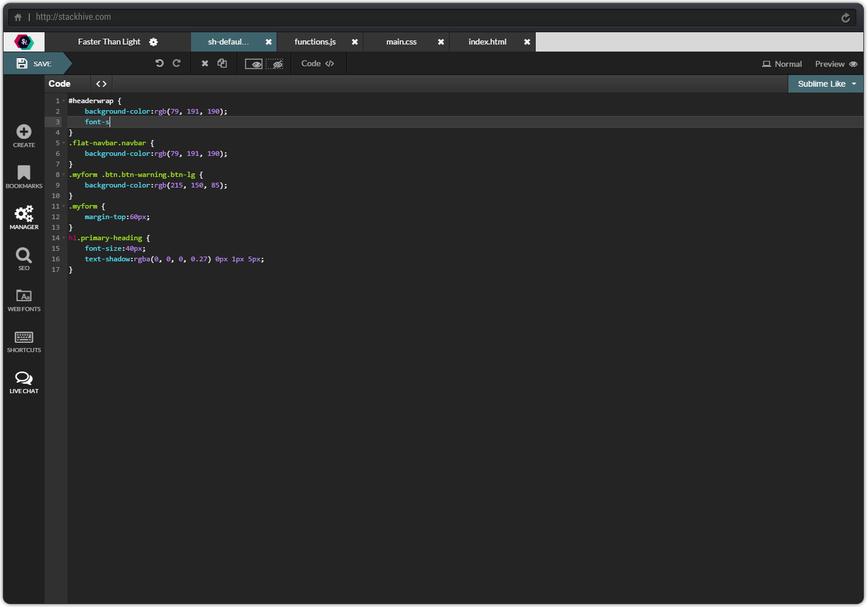Open Faster Than Light project settings gear
This screenshot has height=607, width=868.
click(154, 42)
